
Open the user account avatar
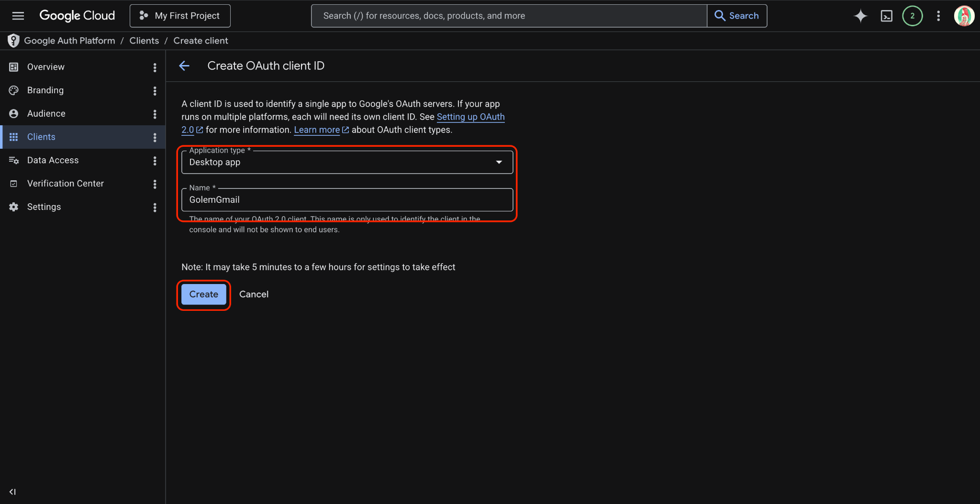point(964,16)
